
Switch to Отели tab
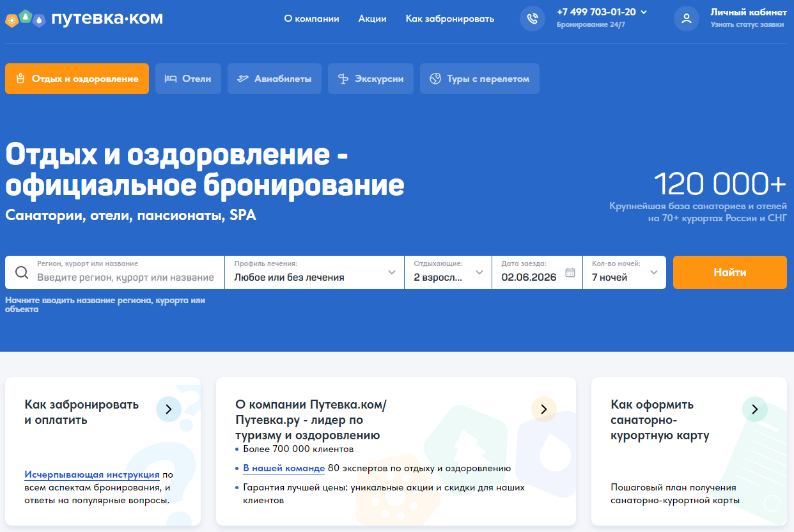pos(188,79)
